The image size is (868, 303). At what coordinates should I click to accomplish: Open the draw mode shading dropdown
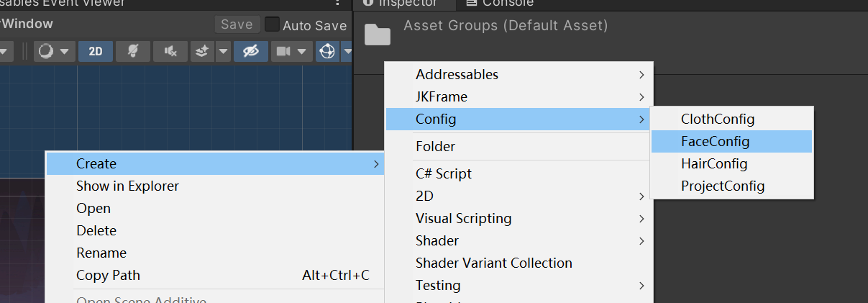click(x=54, y=51)
